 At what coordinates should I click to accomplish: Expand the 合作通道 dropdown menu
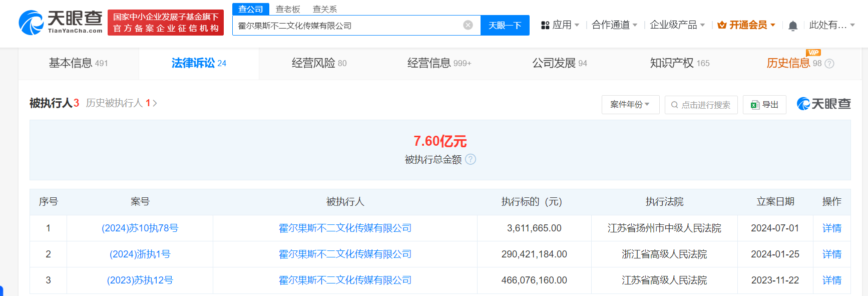[614, 25]
